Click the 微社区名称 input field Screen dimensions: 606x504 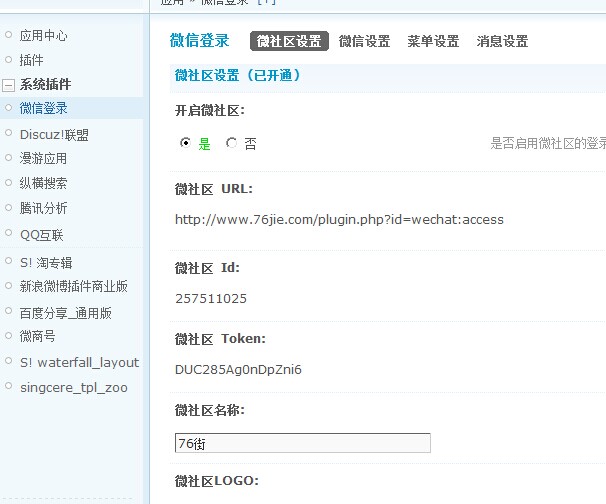click(x=303, y=443)
